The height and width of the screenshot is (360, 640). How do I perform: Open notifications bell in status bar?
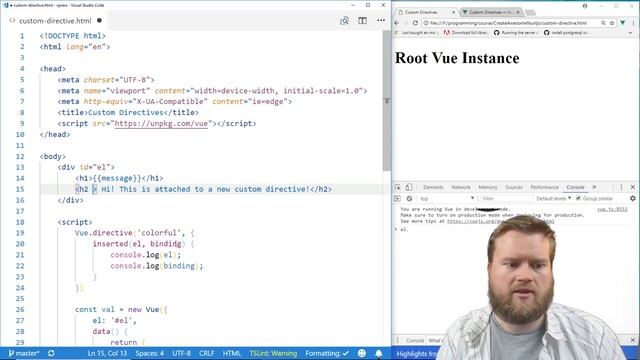(x=379, y=353)
